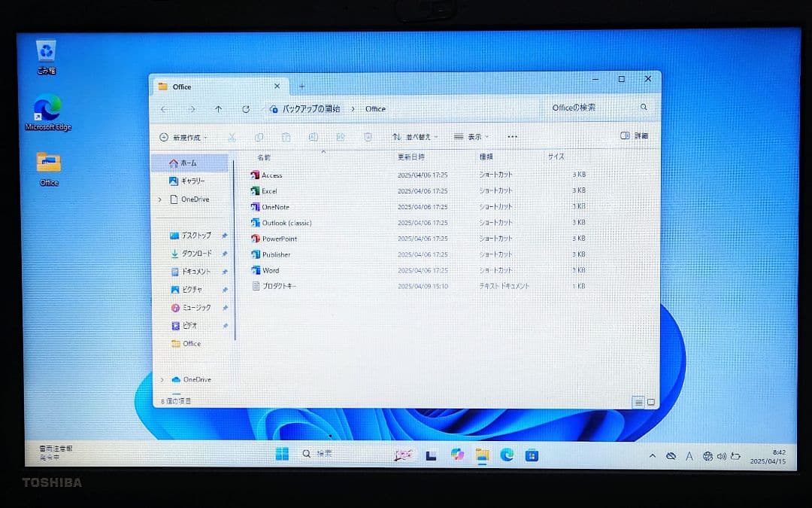Image resolution: width=812 pixels, height=508 pixels.
Task: Open Microsoft Edge from the taskbar
Action: pyautogui.click(x=506, y=455)
